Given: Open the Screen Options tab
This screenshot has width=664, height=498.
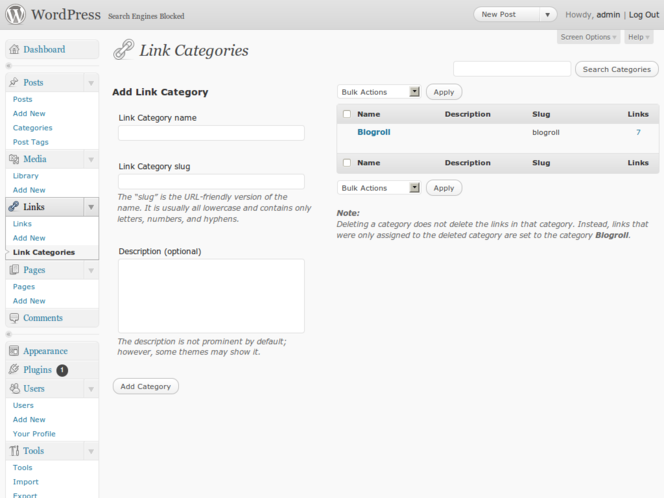Looking at the screenshot, I should (x=589, y=37).
